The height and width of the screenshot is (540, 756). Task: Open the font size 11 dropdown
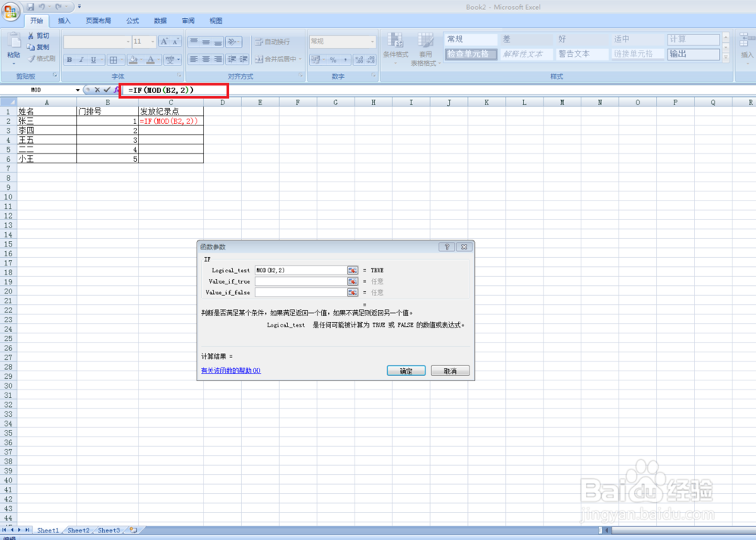point(153,42)
